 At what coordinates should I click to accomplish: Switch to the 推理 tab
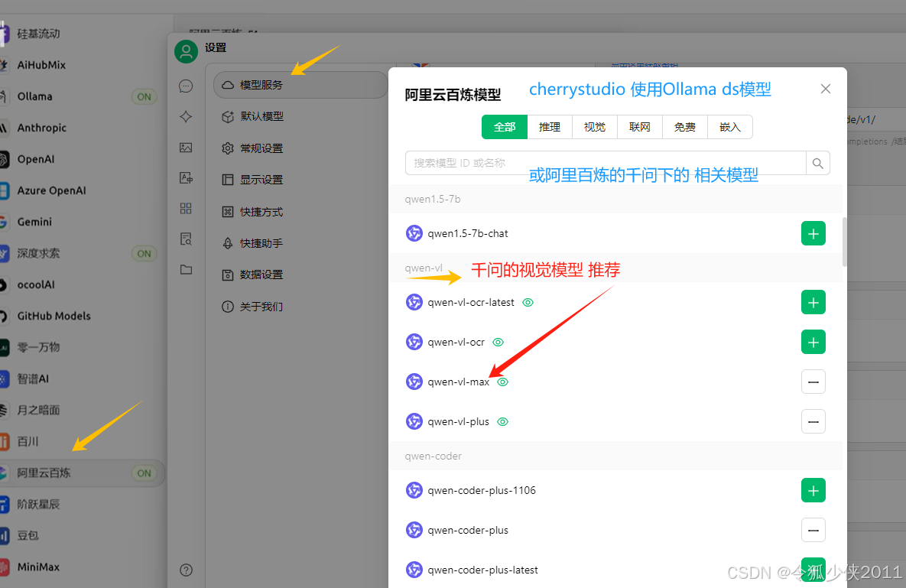tap(550, 127)
